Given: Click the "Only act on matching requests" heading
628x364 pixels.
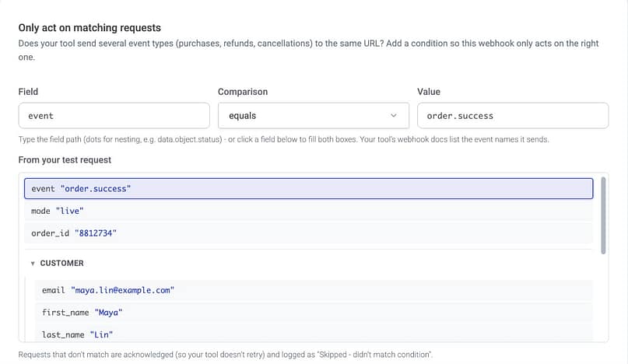Looking at the screenshot, I should click(x=89, y=28).
